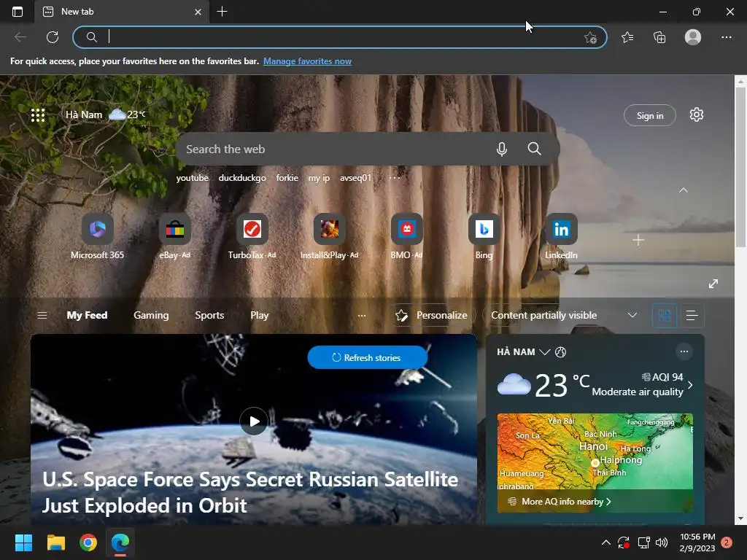Click forkie suggested search
Image resolution: width=747 pixels, height=560 pixels.
pyautogui.click(x=287, y=178)
